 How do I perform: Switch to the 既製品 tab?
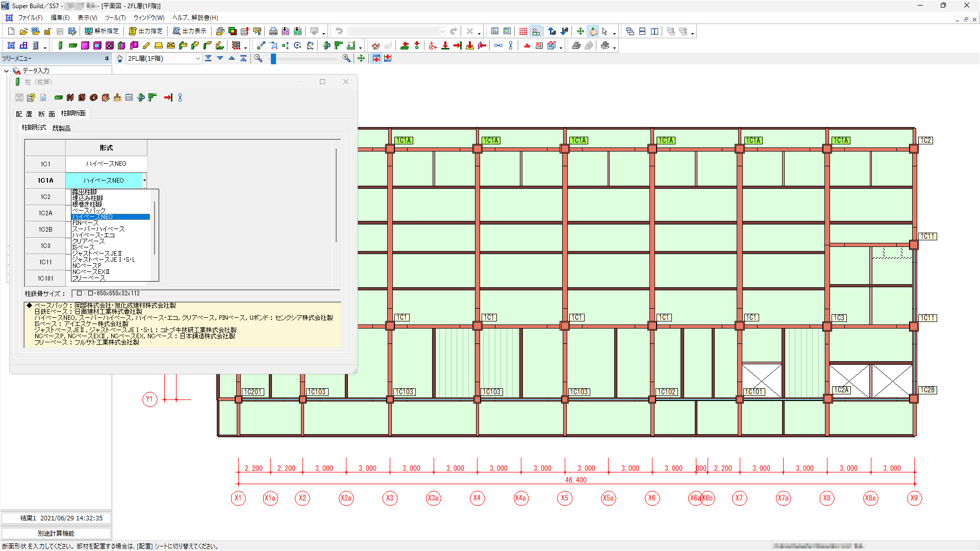61,128
